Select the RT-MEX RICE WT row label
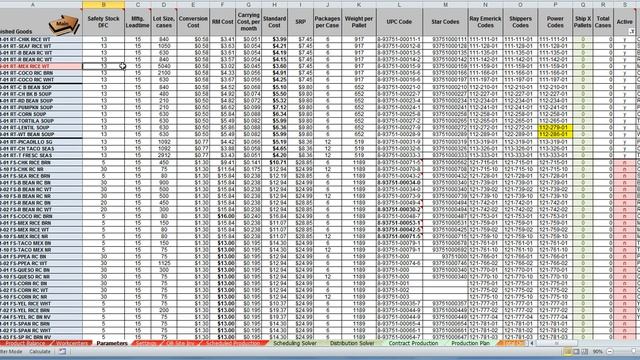Viewport: 640px width, 360px height. 41,66
